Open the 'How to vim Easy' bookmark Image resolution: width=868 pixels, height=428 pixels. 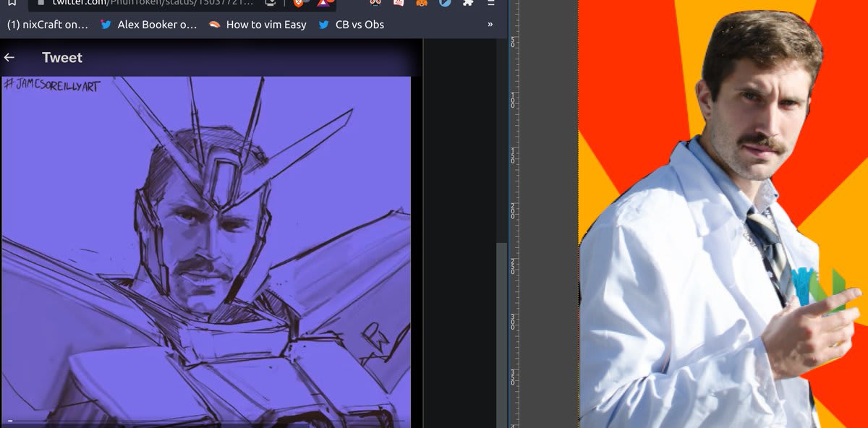257,25
